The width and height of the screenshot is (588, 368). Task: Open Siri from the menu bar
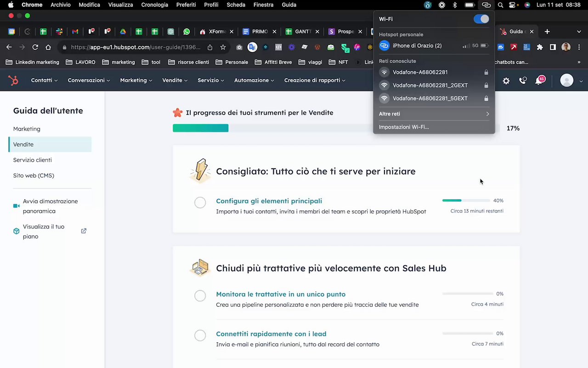(x=527, y=5)
